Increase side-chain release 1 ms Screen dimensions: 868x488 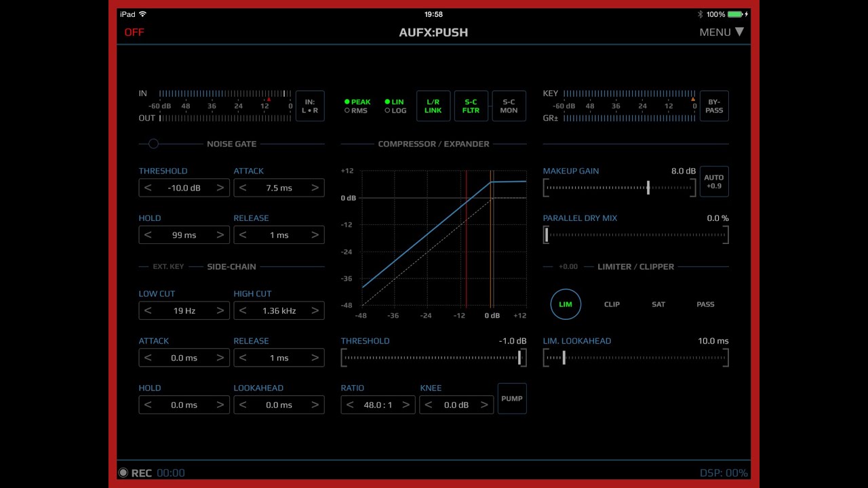coord(315,358)
